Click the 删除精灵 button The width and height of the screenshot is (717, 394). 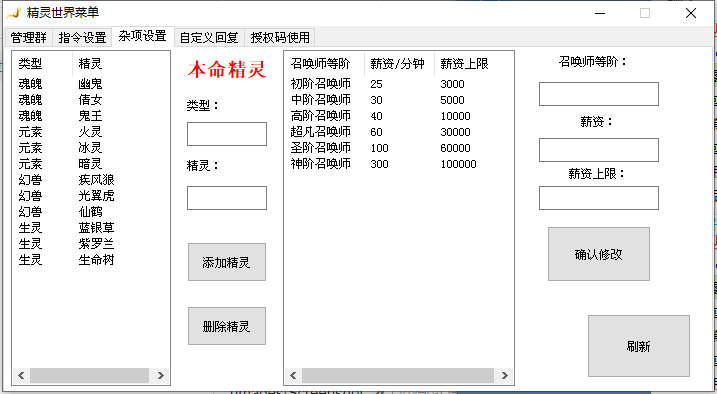click(227, 326)
